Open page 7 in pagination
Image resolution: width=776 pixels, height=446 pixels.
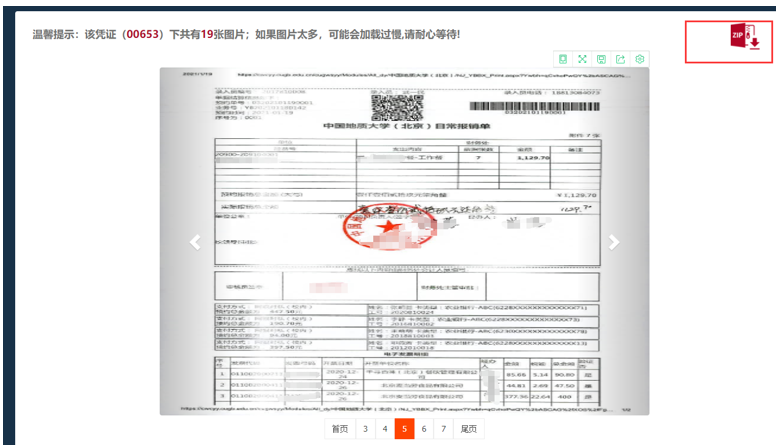(x=443, y=429)
